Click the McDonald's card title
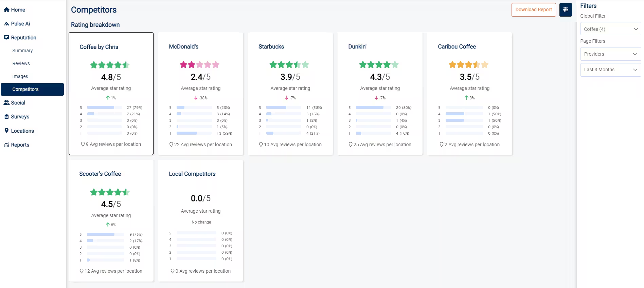 point(184,46)
